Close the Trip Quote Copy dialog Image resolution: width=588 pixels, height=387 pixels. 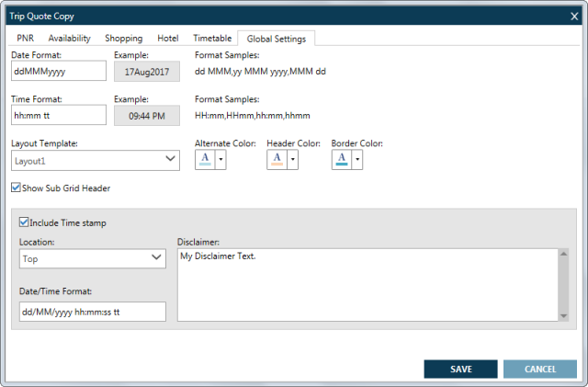pos(575,16)
